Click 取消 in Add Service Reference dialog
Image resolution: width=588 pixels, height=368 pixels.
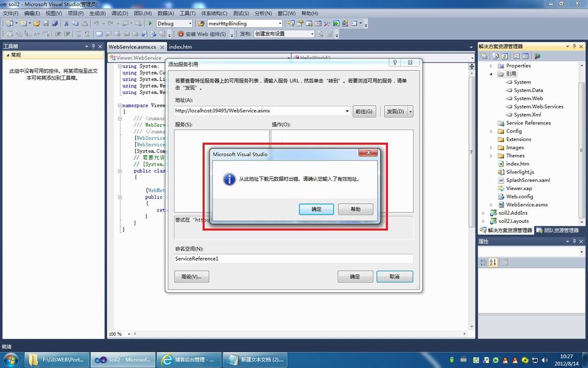395,277
